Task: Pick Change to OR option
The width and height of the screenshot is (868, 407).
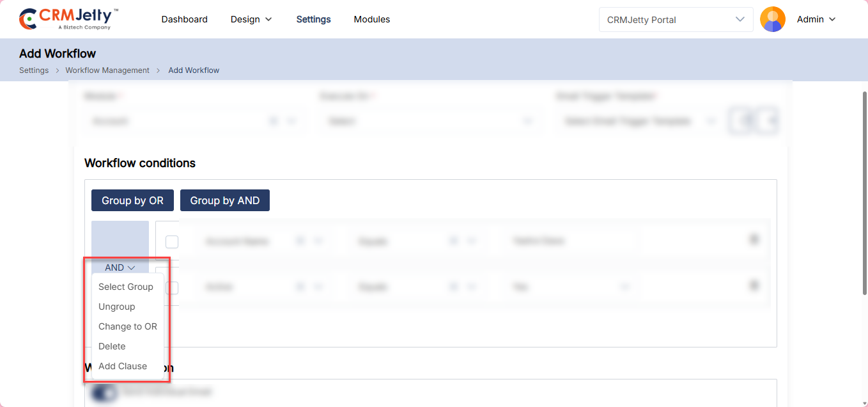Action: 128,326
